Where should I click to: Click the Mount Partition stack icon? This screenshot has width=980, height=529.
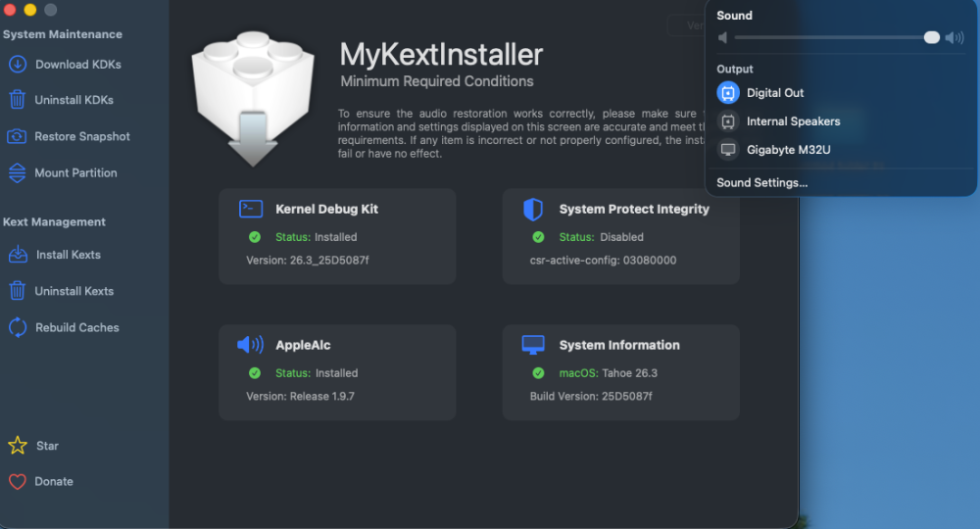point(18,173)
